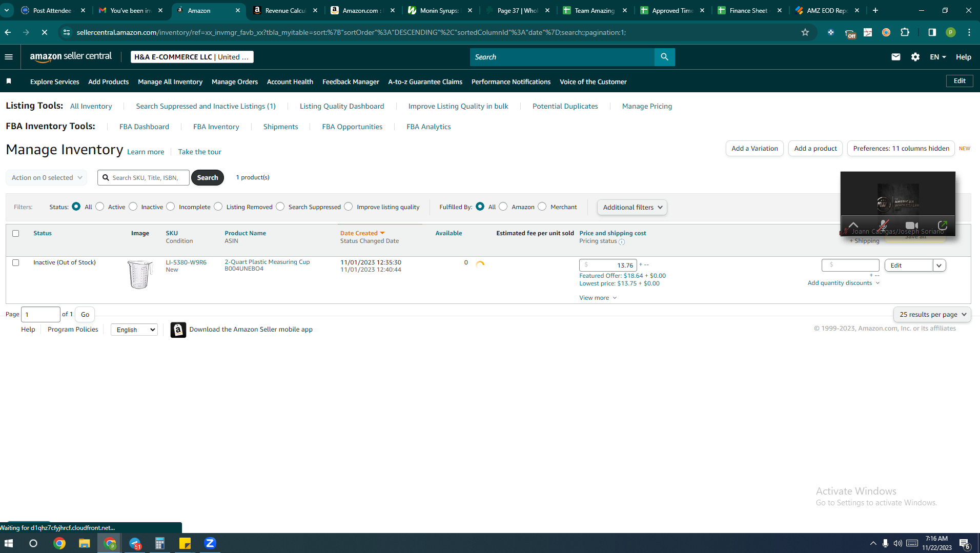
Task: Open the Action on 0 selected dropdown
Action: [x=46, y=178]
